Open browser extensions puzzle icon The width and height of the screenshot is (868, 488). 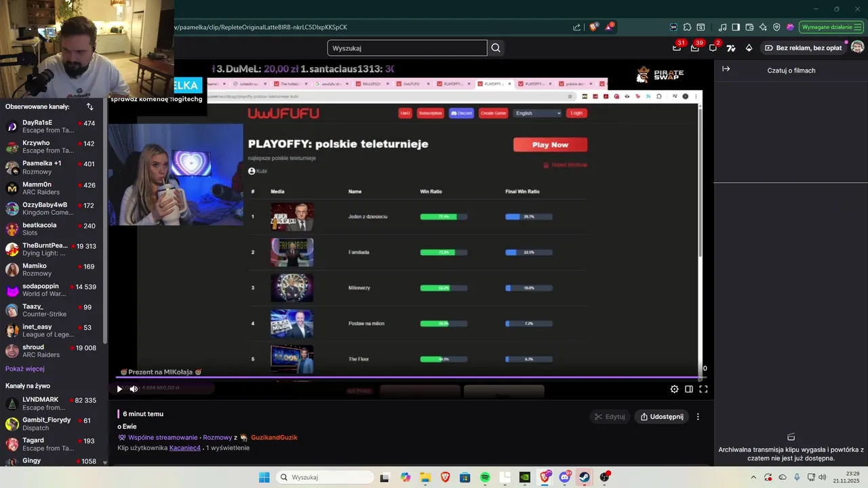(687, 27)
